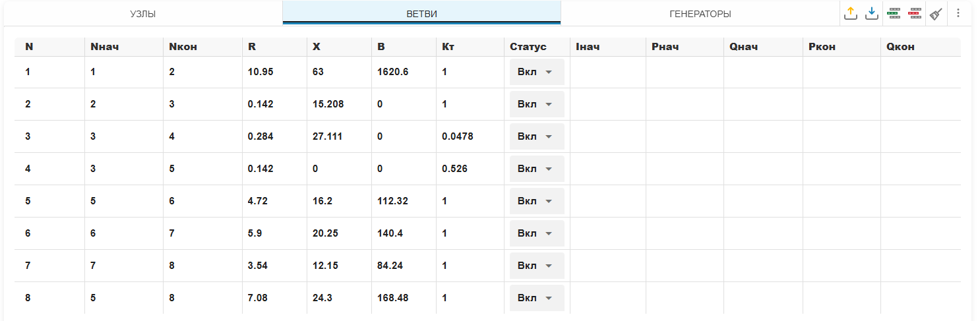
Task: Switch to the УЗЛЫ tab
Action: pyautogui.click(x=142, y=13)
